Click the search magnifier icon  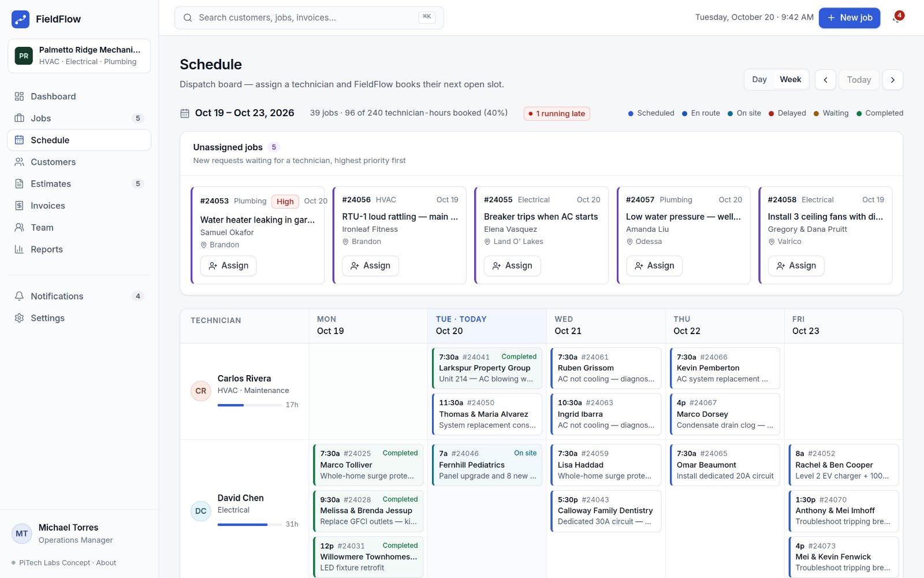click(188, 18)
